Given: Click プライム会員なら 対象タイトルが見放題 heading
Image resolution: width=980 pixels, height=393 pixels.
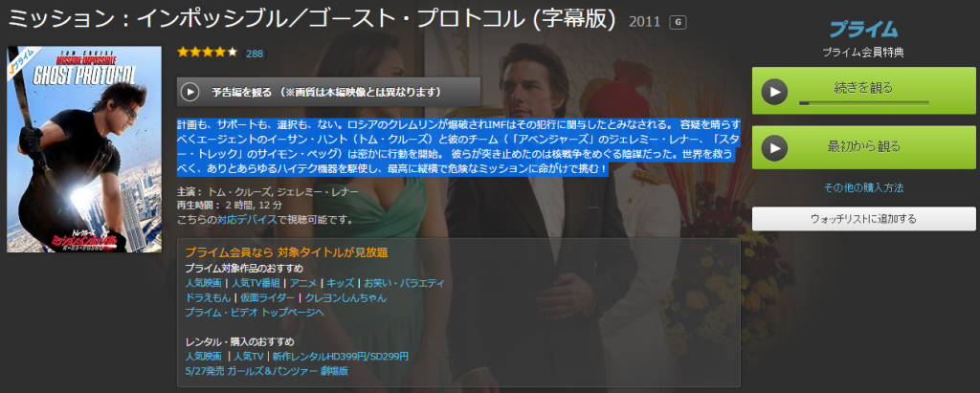Looking at the screenshot, I should pos(287,253).
